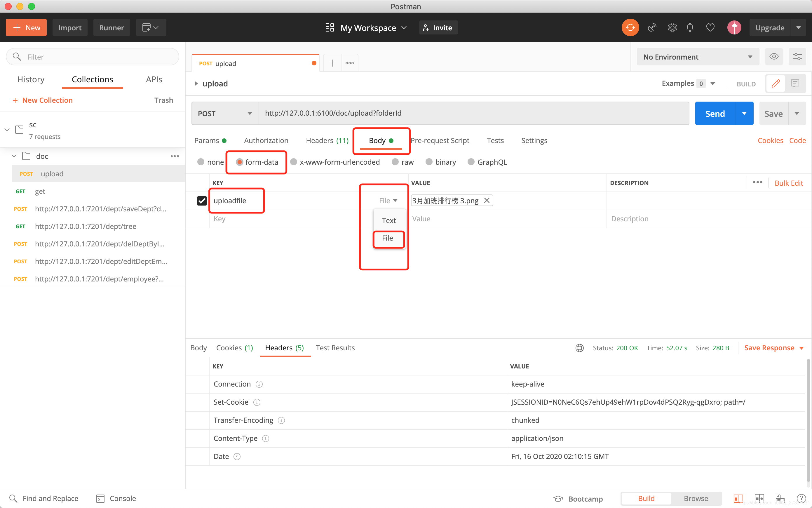Open the settings gear icon
Viewport: 812px width, 508px height.
(x=672, y=27)
